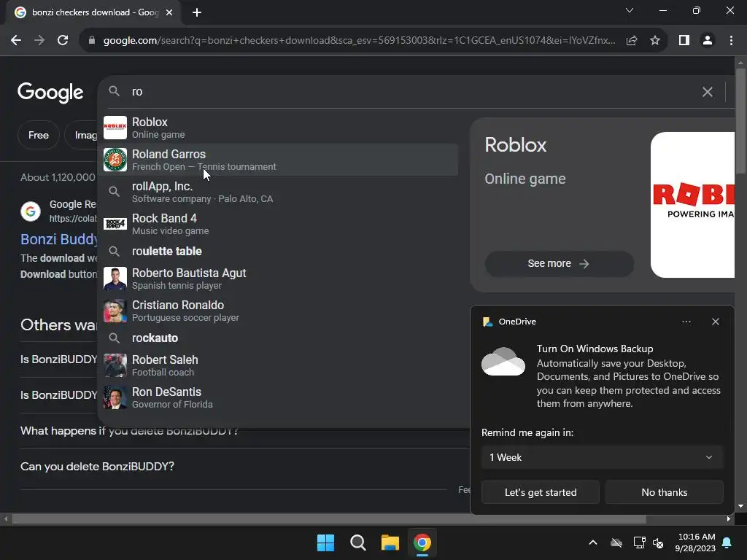Close the bonzi checkers download tab
Image resolution: width=747 pixels, height=560 pixels.
(169, 12)
